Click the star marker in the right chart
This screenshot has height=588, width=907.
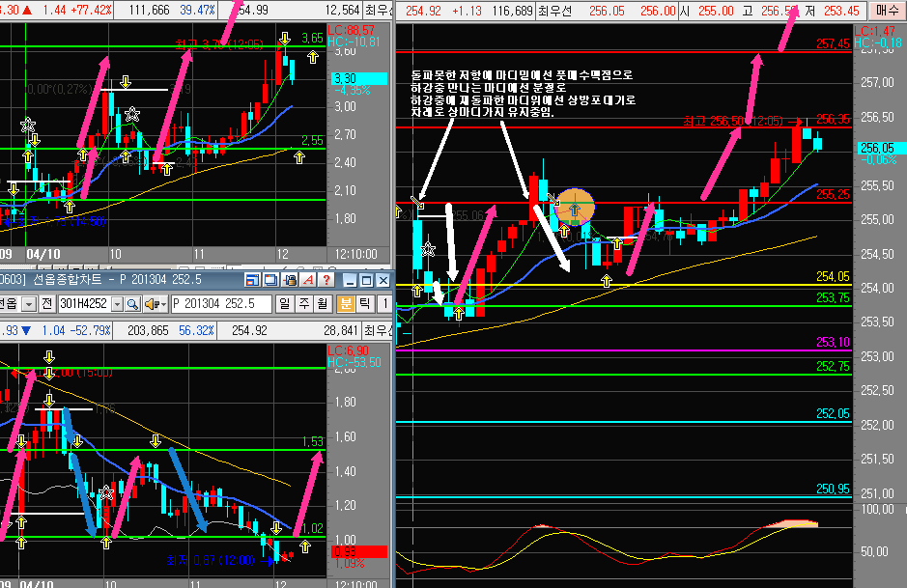[428, 250]
